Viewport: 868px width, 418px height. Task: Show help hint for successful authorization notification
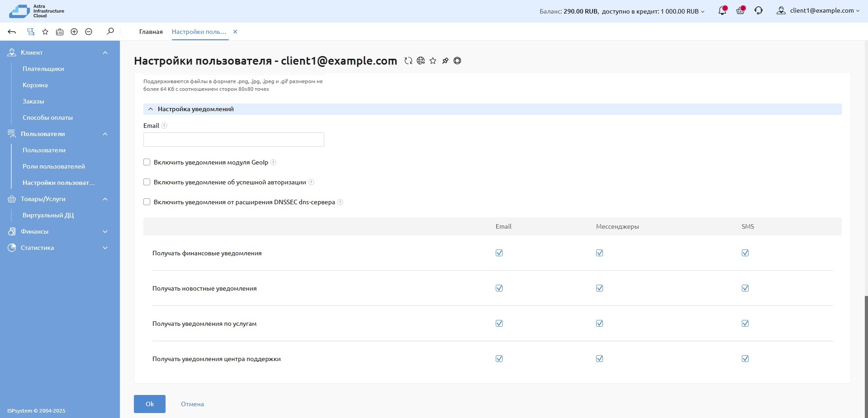tap(311, 182)
